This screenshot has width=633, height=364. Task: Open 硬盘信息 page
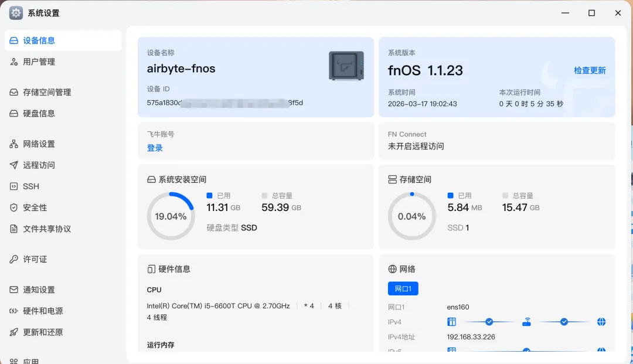point(63,113)
